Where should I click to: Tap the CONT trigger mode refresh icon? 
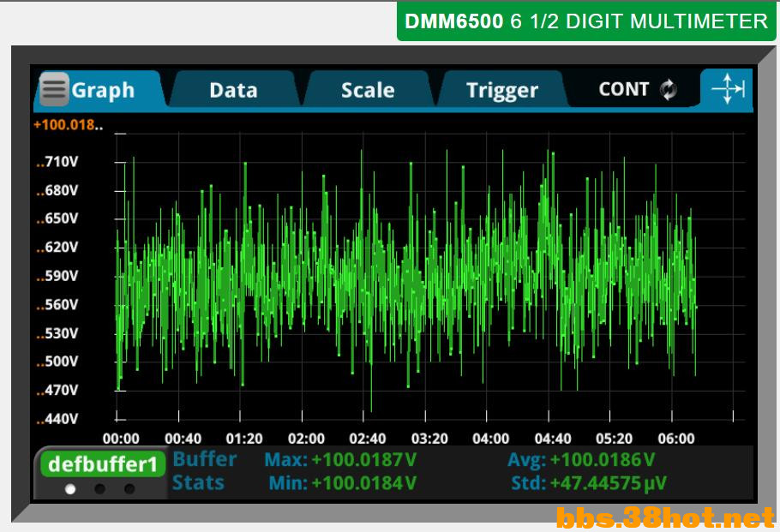(x=669, y=90)
